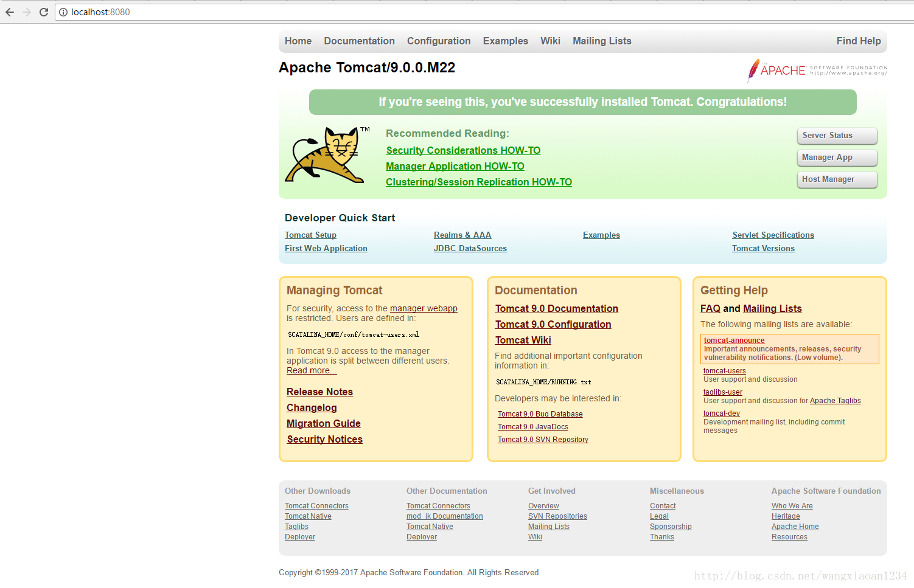Open mod_jk Documentation link
The image size is (914, 588).
[445, 517]
